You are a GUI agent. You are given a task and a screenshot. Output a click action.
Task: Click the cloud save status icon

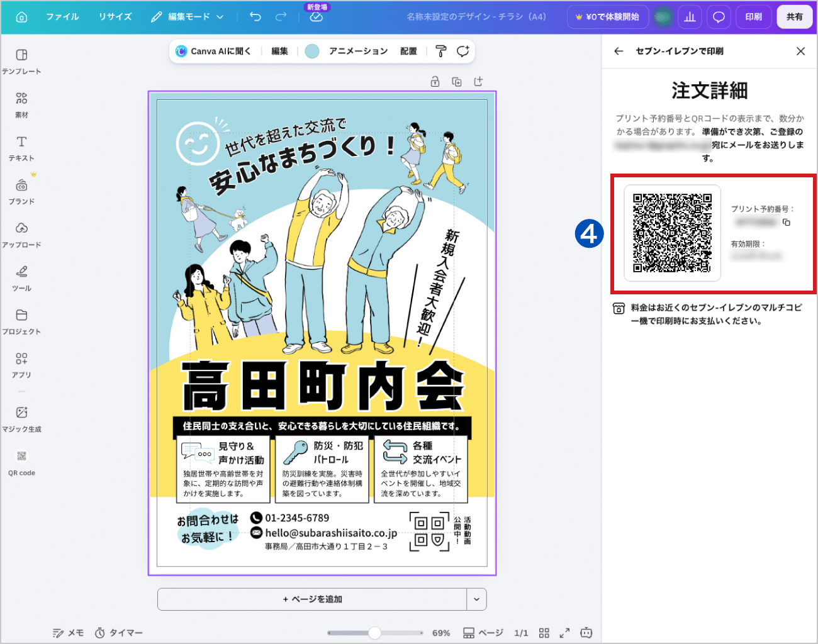(317, 17)
